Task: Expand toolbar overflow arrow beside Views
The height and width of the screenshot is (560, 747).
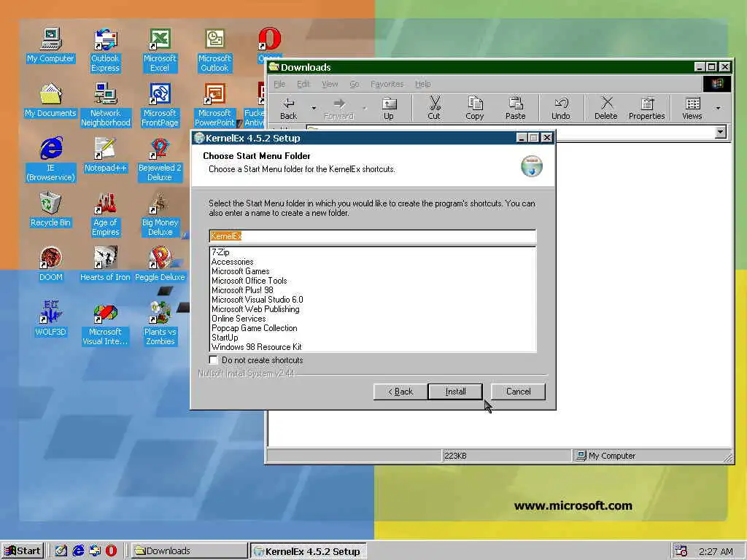Action: (x=718, y=108)
